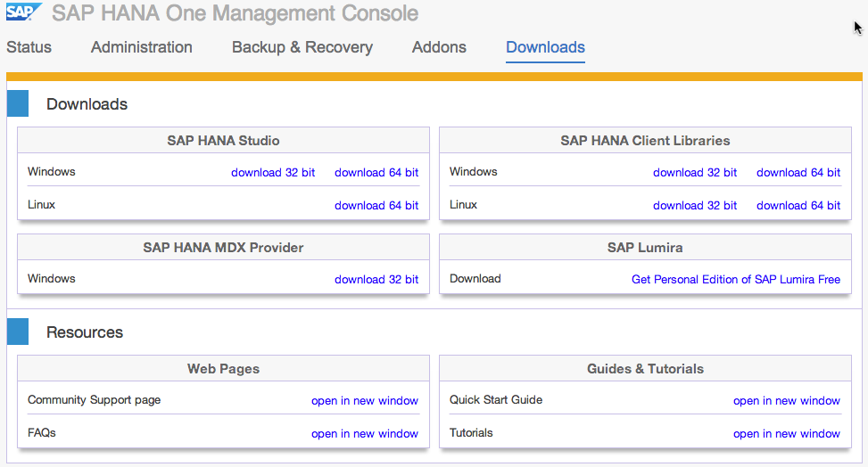
Task: Download Client Libraries Windows 32 bit
Action: tap(695, 173)
